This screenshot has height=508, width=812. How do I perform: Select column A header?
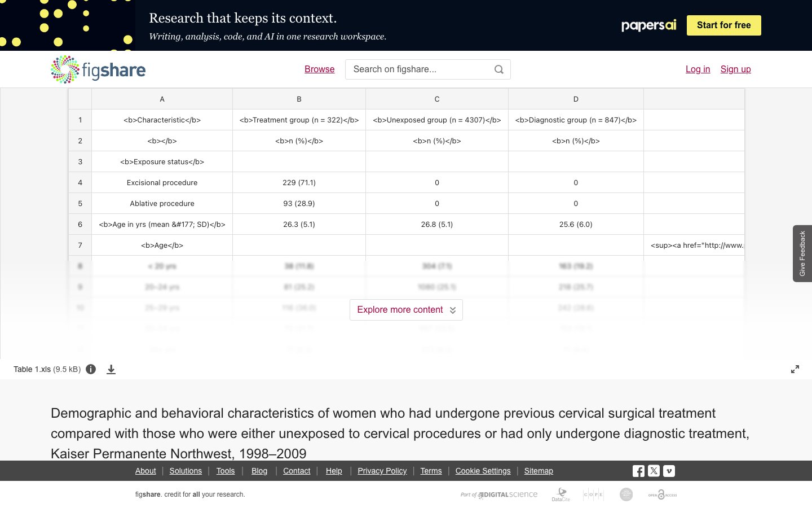click(x=162, y=99)
